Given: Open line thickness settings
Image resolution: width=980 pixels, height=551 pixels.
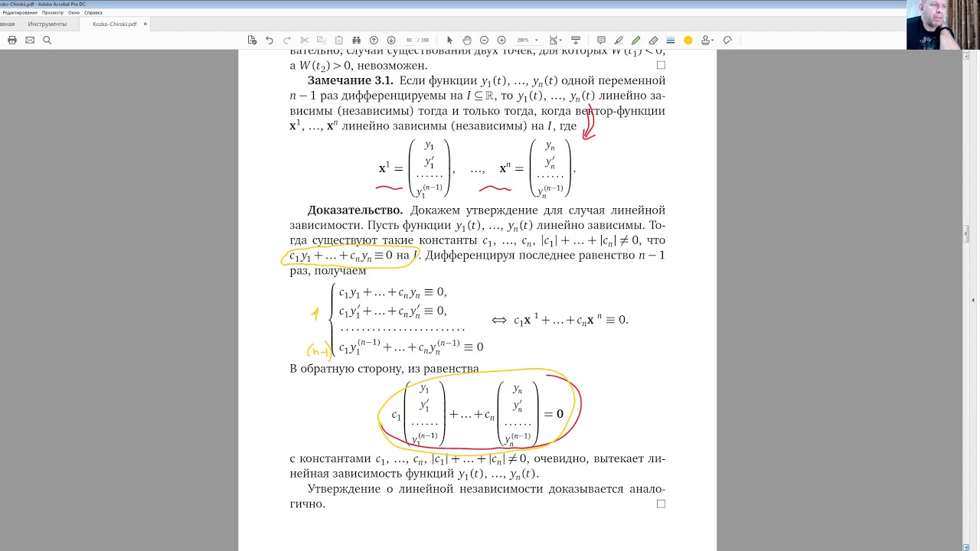Looking at the screenshot, I should point(671,40).
